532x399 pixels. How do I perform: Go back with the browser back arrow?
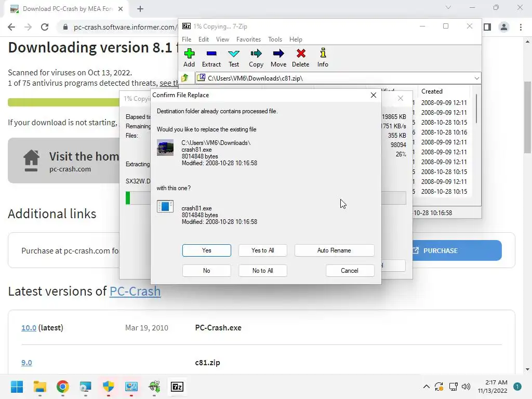point(11,27)
